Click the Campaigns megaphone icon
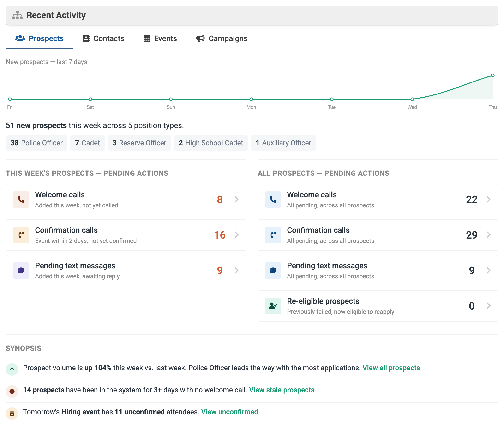Viewport: 504px width, 427px height. pyautogui.click(x=200, y=38)
